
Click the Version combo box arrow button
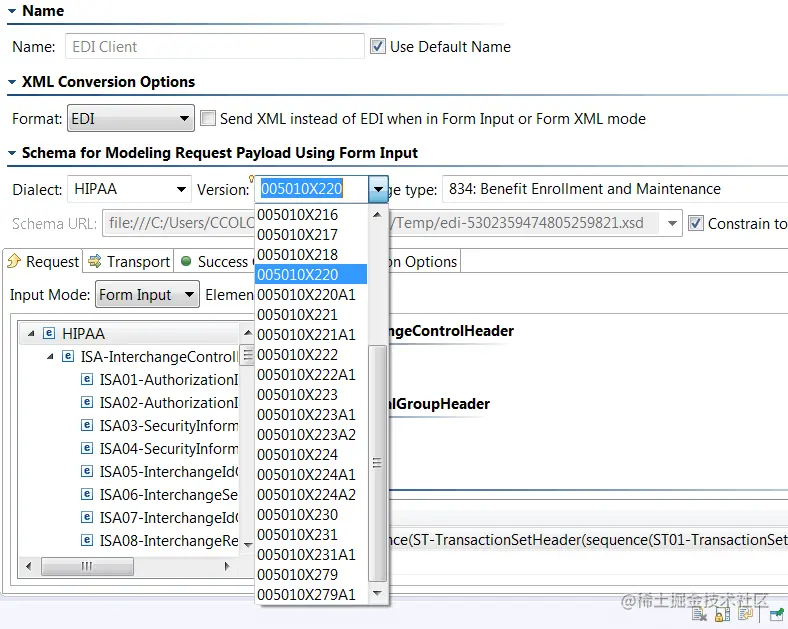click(x=378, y=189)
